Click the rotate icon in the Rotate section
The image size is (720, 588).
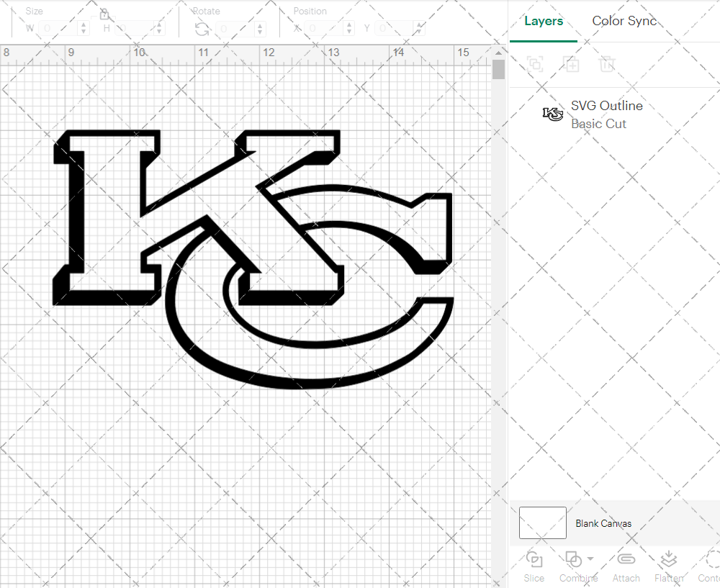[x=202, y=28]
